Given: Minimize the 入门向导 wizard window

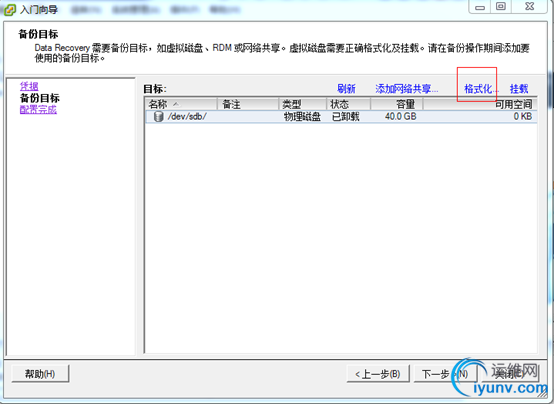Looking at the screenshot, I should pyautogui.click(x=480, y=7).
